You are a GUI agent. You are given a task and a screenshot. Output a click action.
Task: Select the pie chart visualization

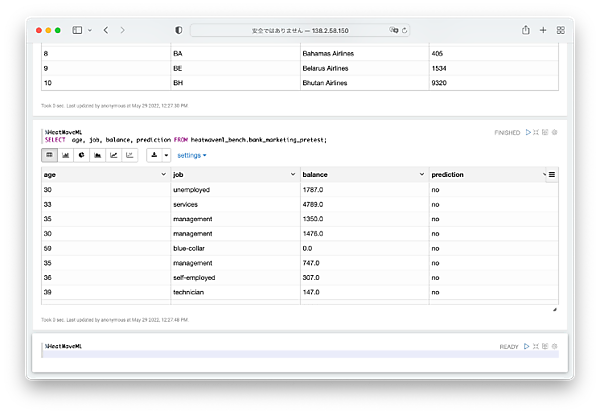[x=81, y=155]
